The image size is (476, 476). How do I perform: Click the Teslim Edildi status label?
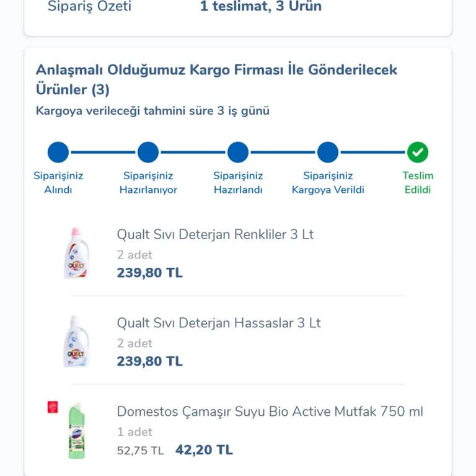[418, 183]
